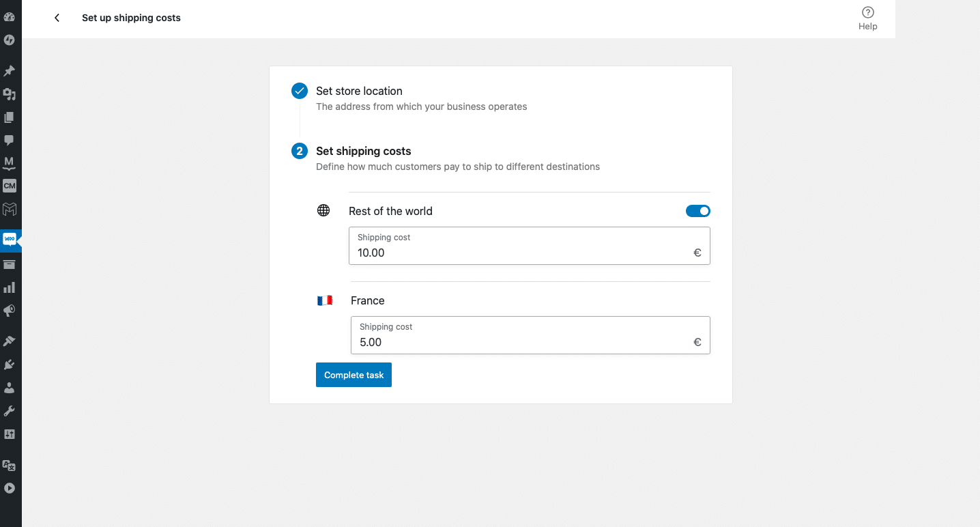Open the Users person icon
This screenshot has width=980, height=527.
pyautogui.click(x=10, y=388)
